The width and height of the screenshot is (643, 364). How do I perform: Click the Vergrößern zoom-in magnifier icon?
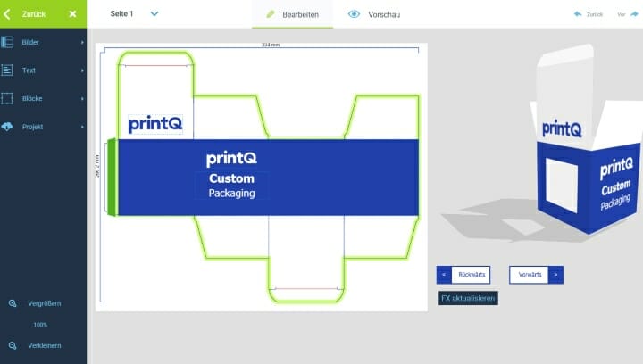pyautogui.click(x=13, y=303)
